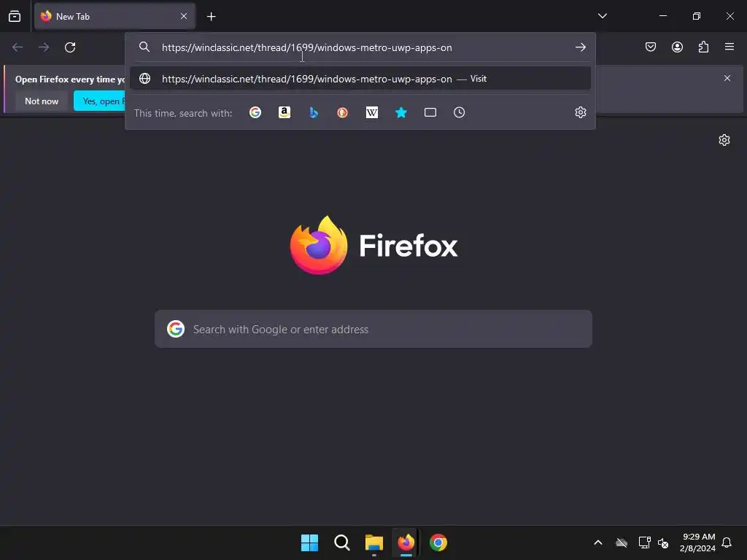Open the Extensions panel
This screenshot has height=560, width=747.
pyautogui.click(x=703, y=47)
